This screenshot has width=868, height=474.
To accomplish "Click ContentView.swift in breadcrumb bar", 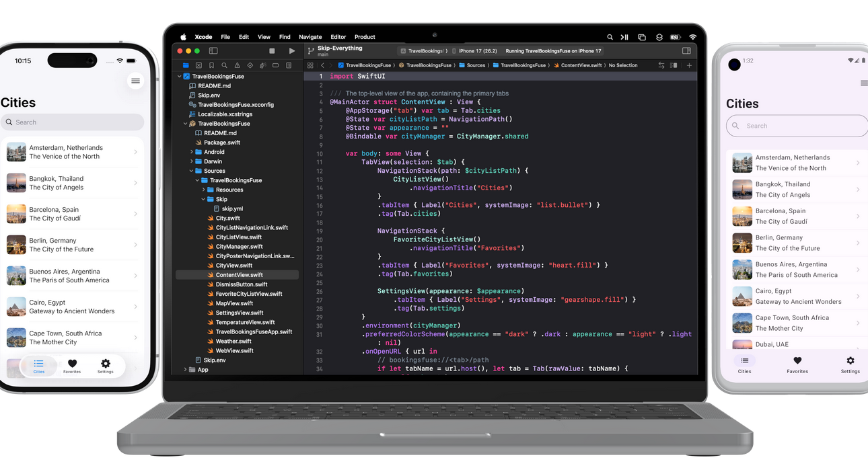I will coord(577,66).
